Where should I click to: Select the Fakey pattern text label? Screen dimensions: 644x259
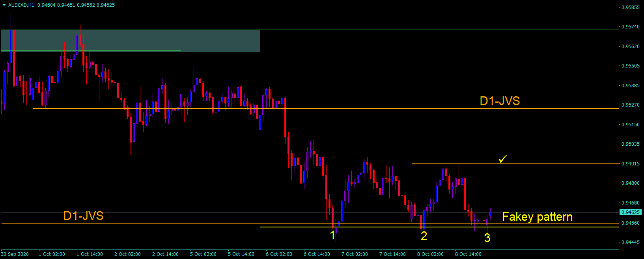pos(537,217)
